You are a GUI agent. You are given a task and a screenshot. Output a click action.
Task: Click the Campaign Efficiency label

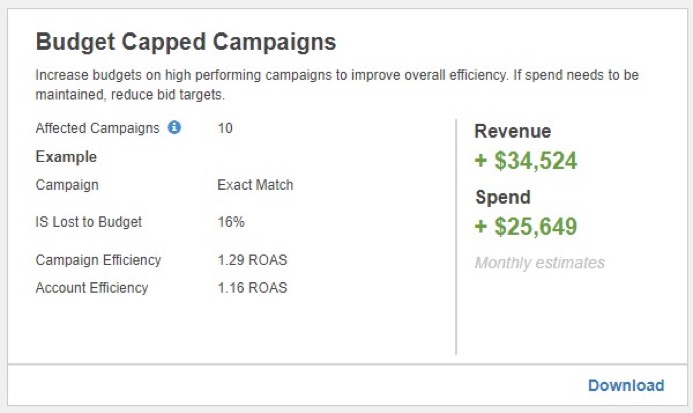click(99, 260)
